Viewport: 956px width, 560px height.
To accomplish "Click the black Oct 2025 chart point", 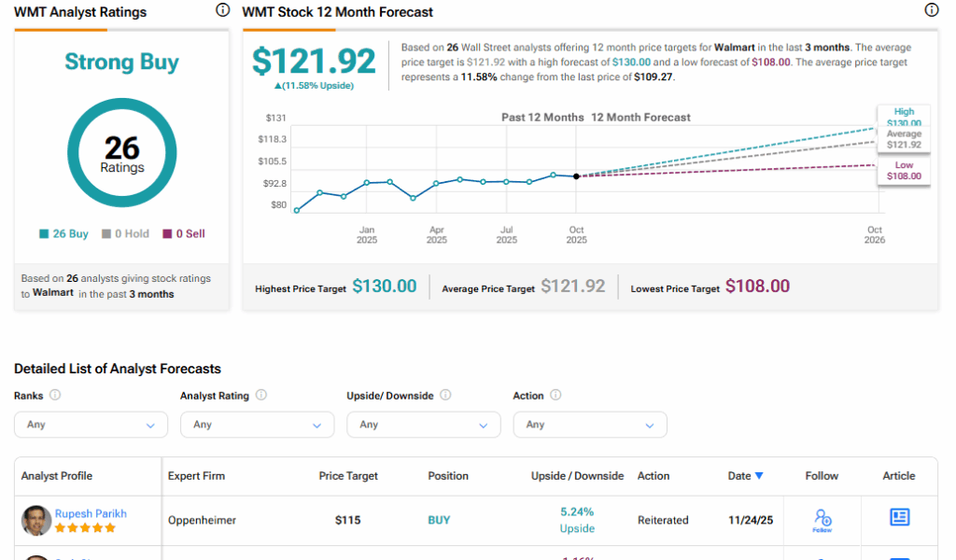I will (x=576, y=176).
